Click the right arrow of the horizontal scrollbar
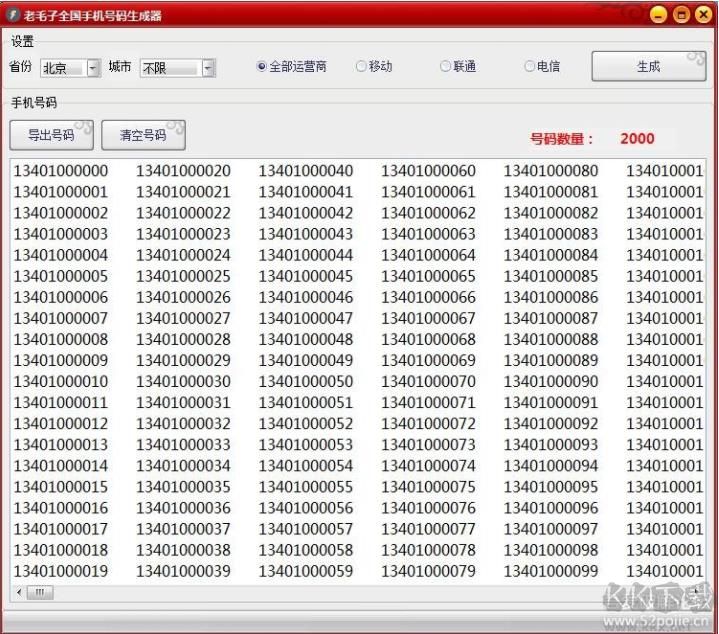The image size is (719, 634). [697, 592]
